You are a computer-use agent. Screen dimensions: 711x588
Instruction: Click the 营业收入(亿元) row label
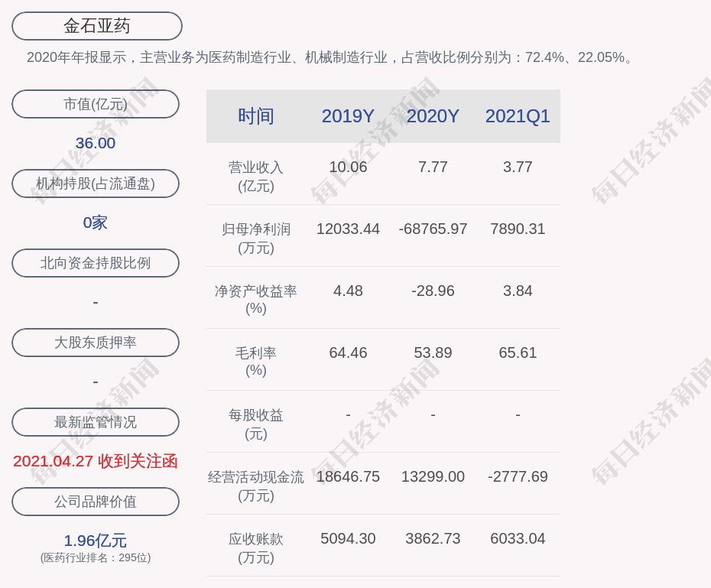pyautogui.click(x=256, y=177)
